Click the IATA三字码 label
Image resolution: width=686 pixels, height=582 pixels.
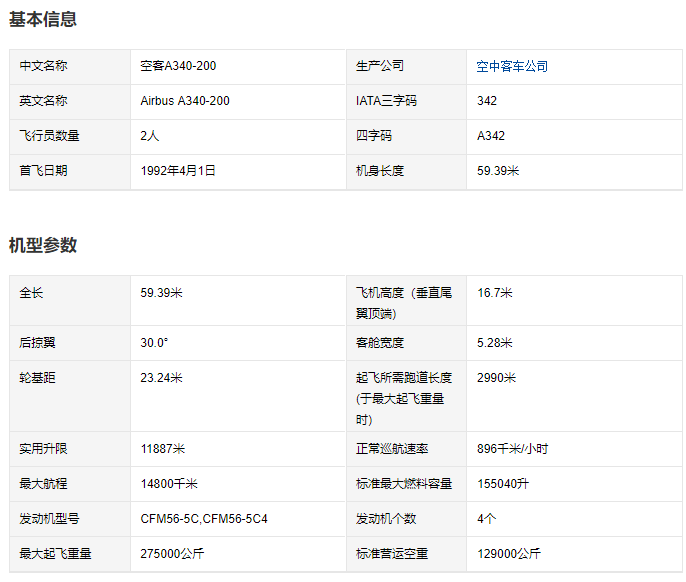tap(386, 101)
